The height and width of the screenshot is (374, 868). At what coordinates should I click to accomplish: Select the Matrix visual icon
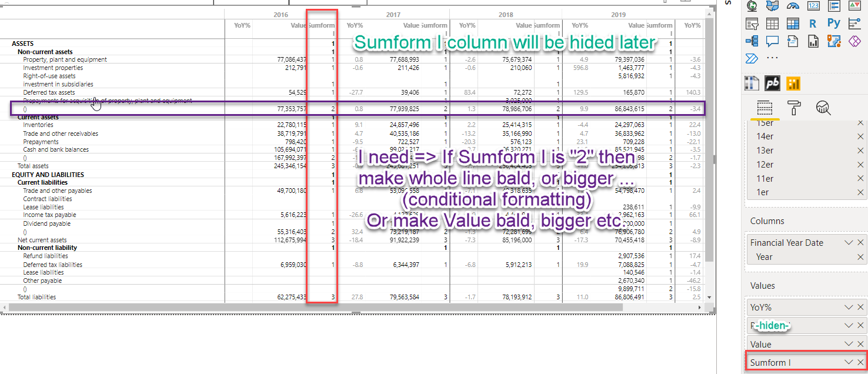click(793, 24)
